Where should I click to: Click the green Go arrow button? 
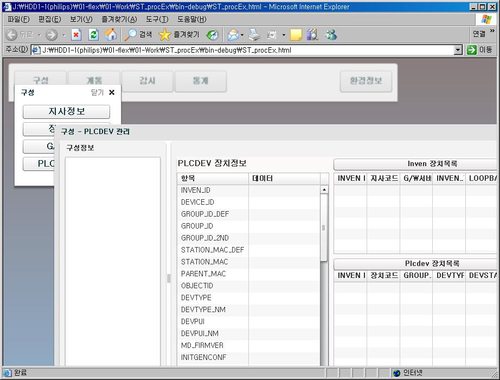(472, 50)
